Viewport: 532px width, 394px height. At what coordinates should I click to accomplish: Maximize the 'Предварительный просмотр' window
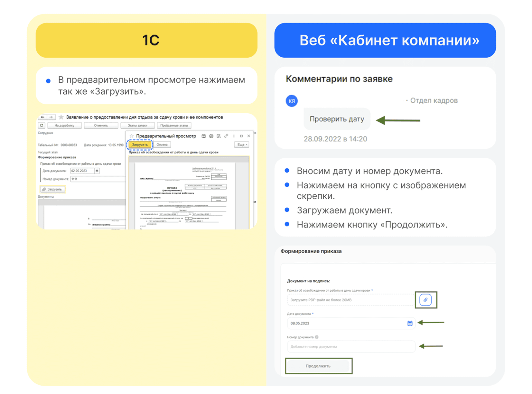[x=241, y=136]
